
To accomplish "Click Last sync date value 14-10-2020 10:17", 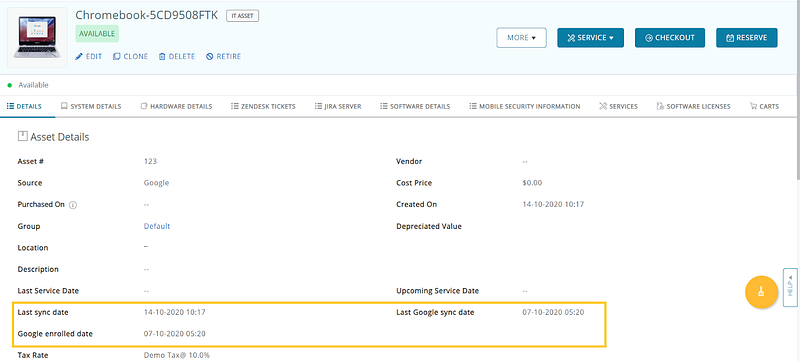I will pyautogui.click(x=174, y=312).
